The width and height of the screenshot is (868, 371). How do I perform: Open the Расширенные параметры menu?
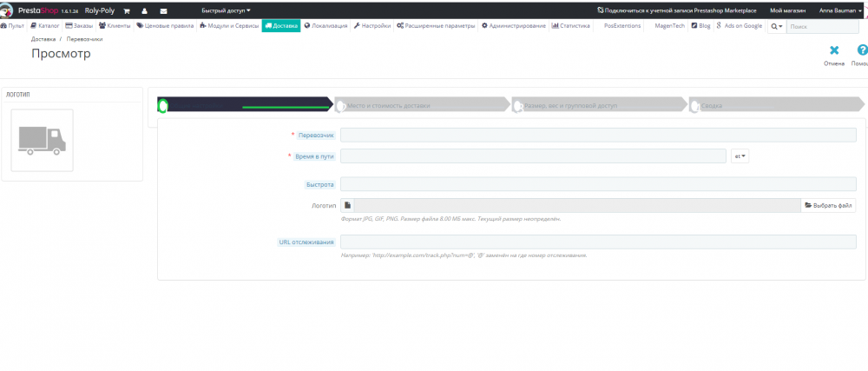[x=436, y=26]
